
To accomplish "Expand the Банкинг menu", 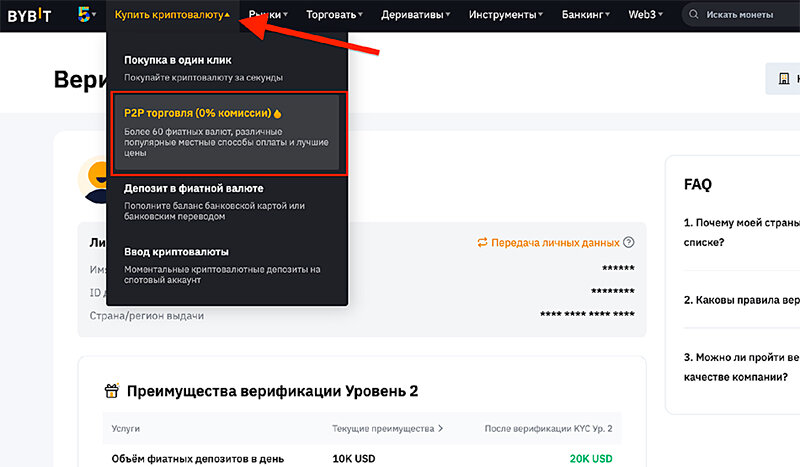I will coord(586,15).
